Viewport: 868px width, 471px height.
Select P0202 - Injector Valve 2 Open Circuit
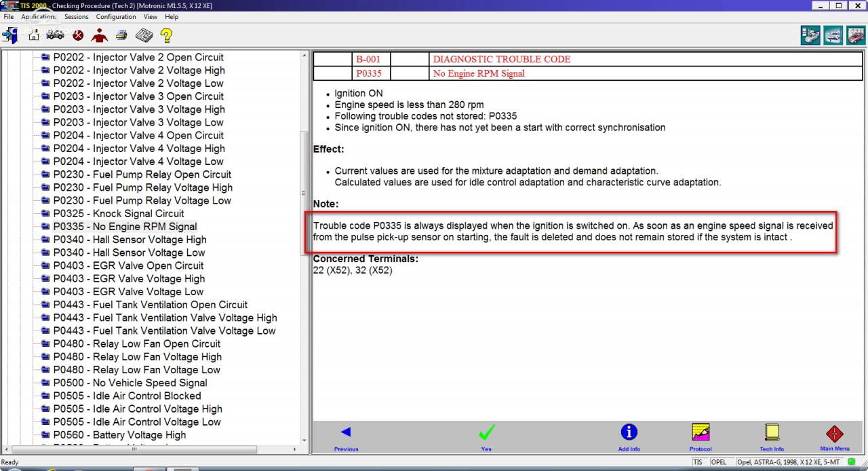pos(138,58)
